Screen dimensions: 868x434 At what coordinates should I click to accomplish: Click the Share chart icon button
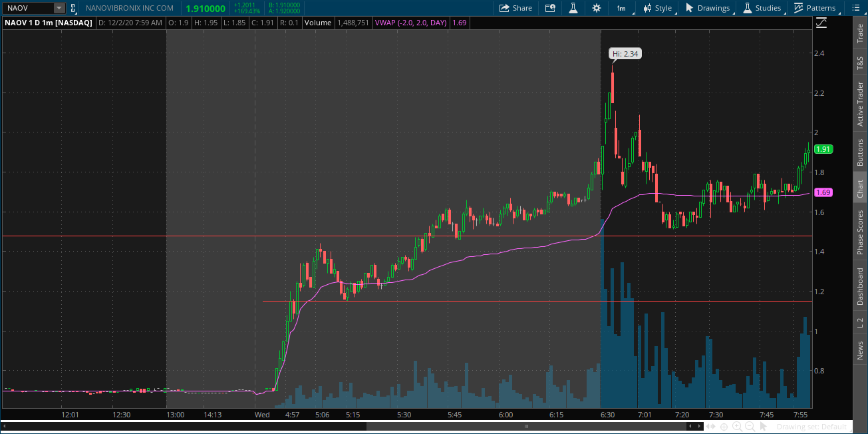tap(515, 8)
